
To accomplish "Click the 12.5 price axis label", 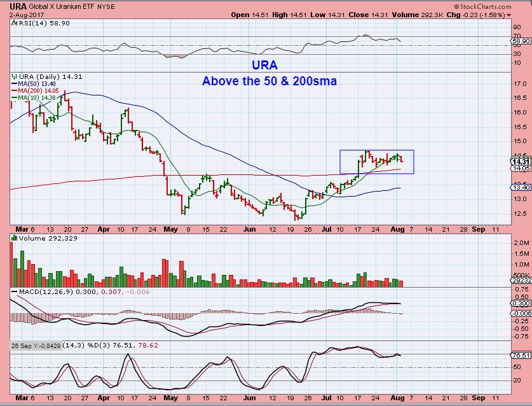I will (x=520, y=214).
